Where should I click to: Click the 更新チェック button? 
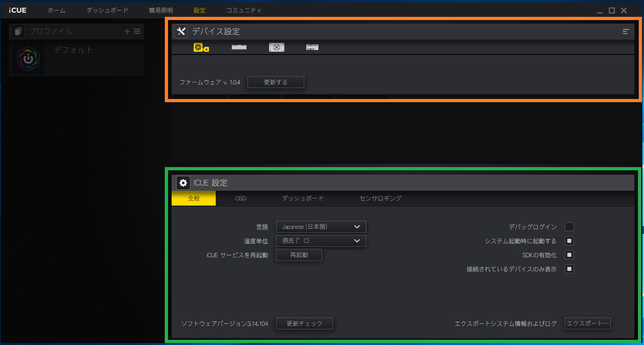coord(304,323)
